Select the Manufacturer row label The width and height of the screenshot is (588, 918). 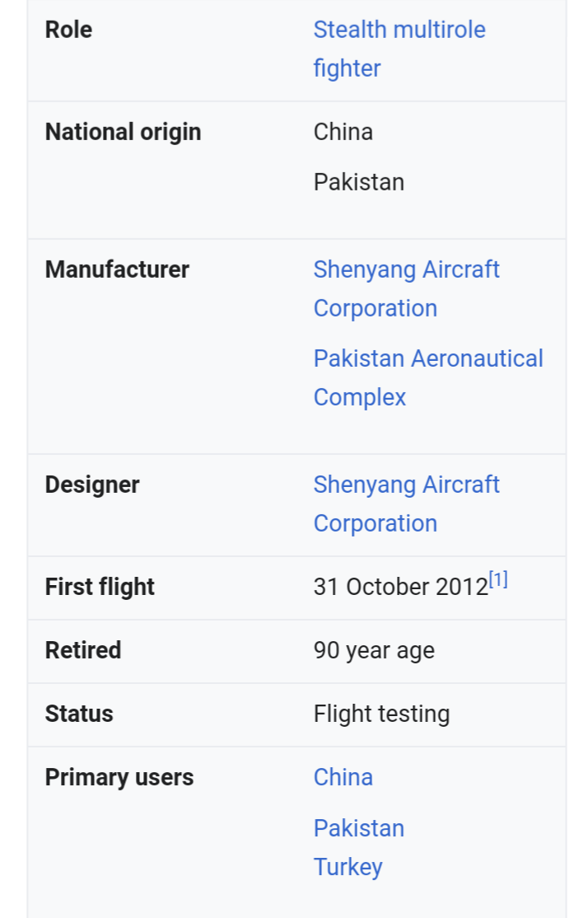pyautogui.click(x=117, y=269)
